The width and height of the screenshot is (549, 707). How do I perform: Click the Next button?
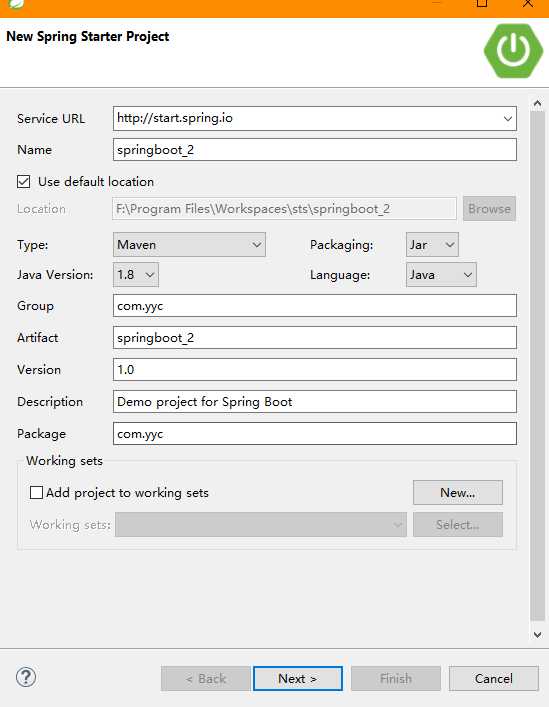click(298, 679)
